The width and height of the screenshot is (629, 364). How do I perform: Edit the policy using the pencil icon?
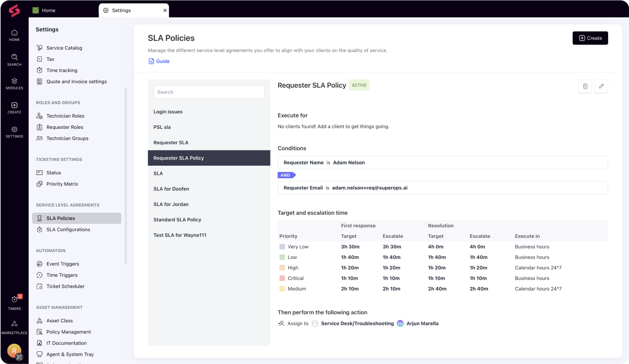pos(601,86)
